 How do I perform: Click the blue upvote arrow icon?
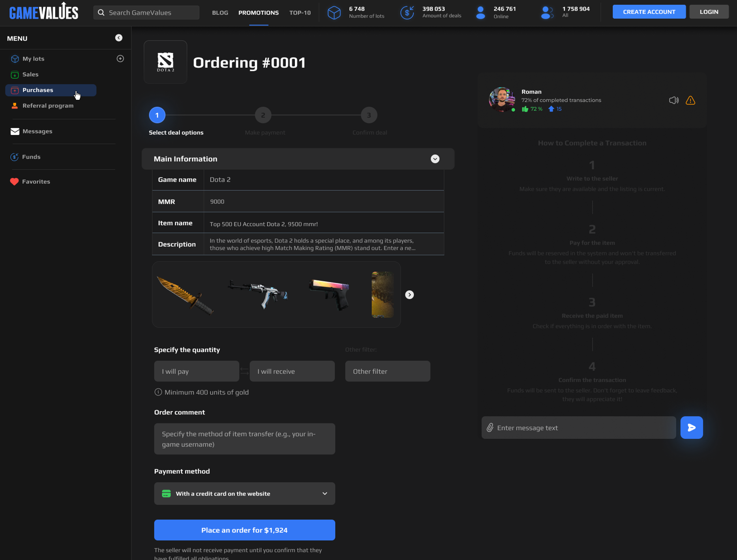click(551, 109)
